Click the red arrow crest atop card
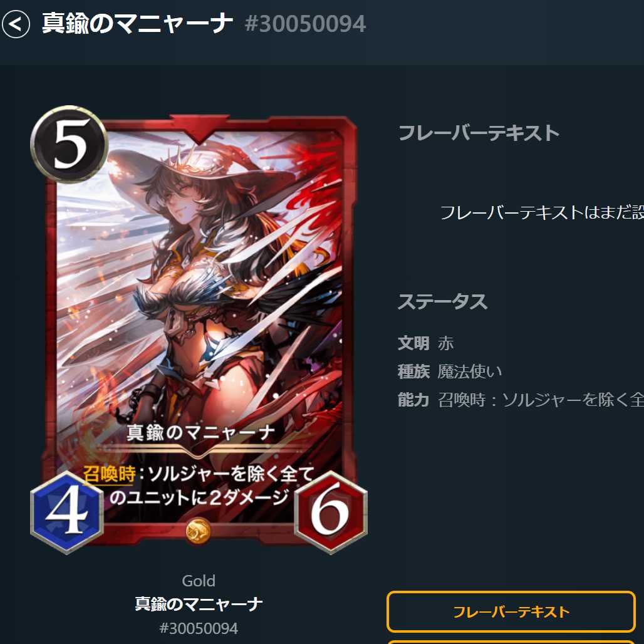The height and width of the screenshot is (644, 644). [199, 128]
